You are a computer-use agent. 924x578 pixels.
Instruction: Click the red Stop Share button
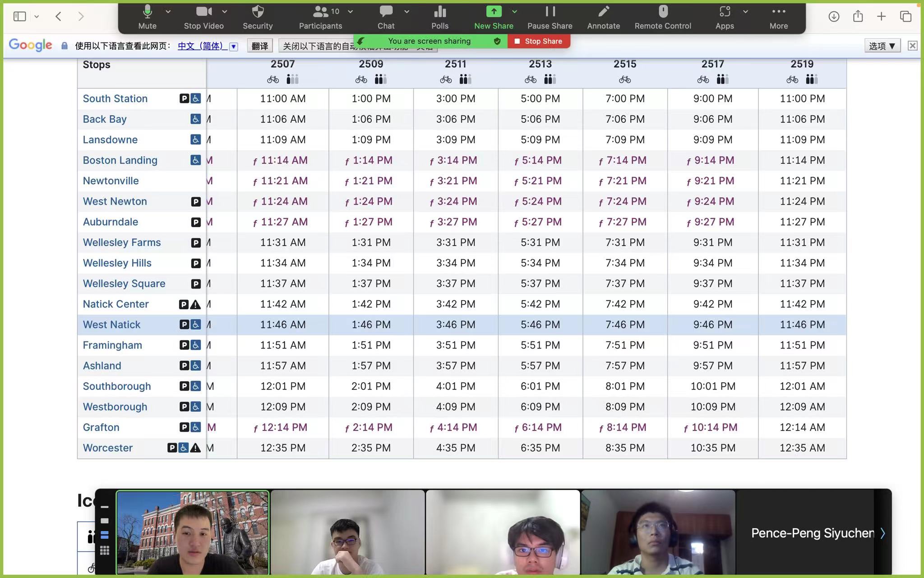(539, 41)
